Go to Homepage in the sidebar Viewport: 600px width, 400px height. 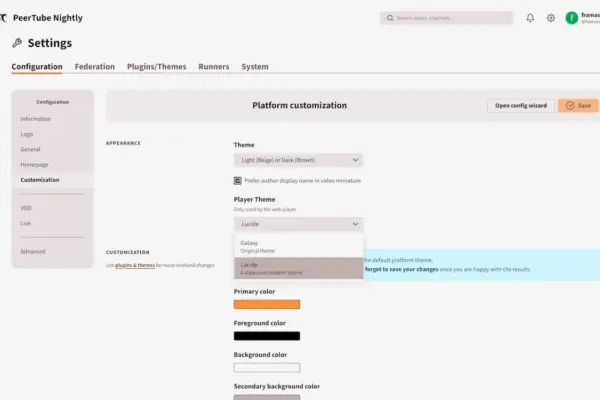click(34, 165)
